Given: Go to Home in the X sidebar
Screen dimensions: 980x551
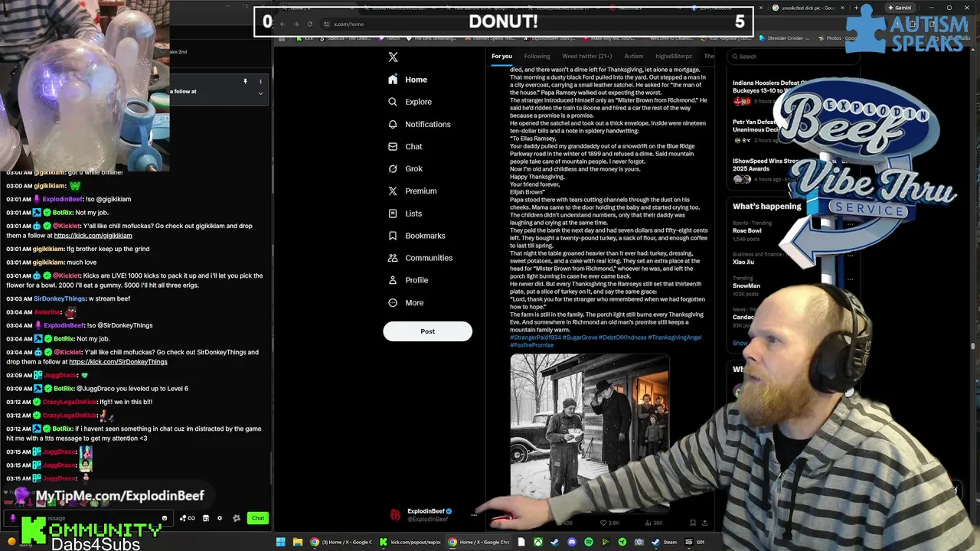Looking at the screenshot, I should [407, 80].
